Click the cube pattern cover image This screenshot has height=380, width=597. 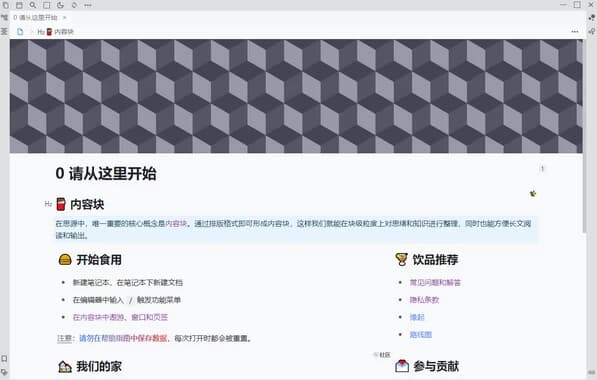point(296,96)
